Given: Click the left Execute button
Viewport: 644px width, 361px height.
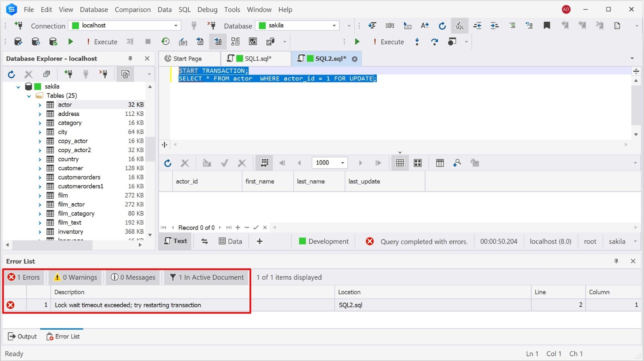Looking at the screenshot, I should tap(102, 42).
